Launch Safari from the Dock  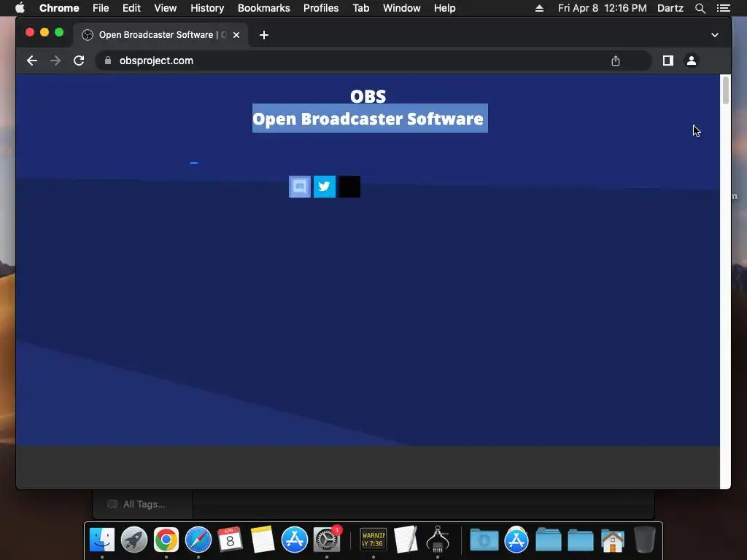tap(198, 540)
